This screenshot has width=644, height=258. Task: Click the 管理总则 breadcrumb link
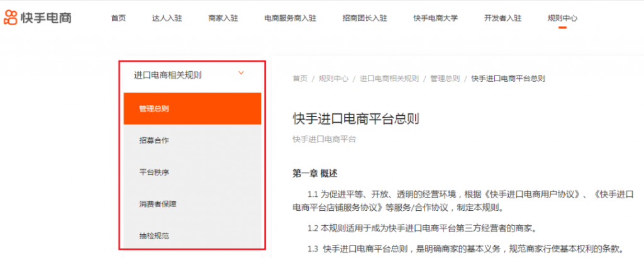pos(445,79)
